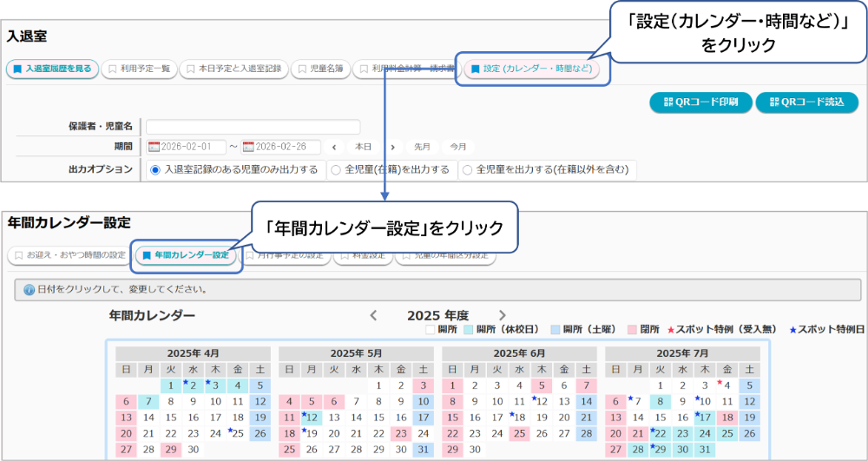
Task: Open the 利用予定一覧 tab
Action: (x=139, y=69)
